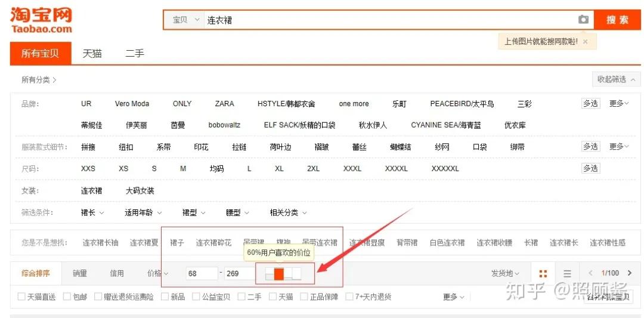This screenshot has width=644, height=318.
Task: Filter by brand bobowaltz
Action: tap(224, 125)
